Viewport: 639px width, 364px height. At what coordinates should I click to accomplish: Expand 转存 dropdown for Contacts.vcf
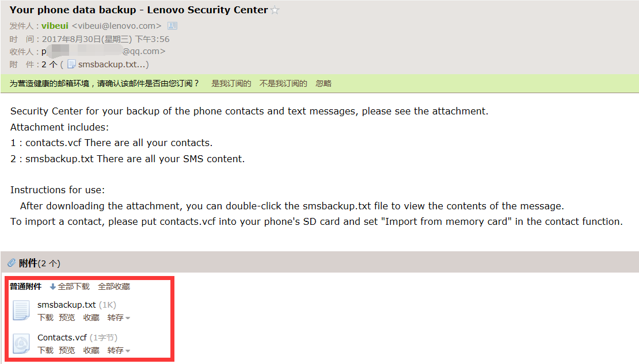119,350
